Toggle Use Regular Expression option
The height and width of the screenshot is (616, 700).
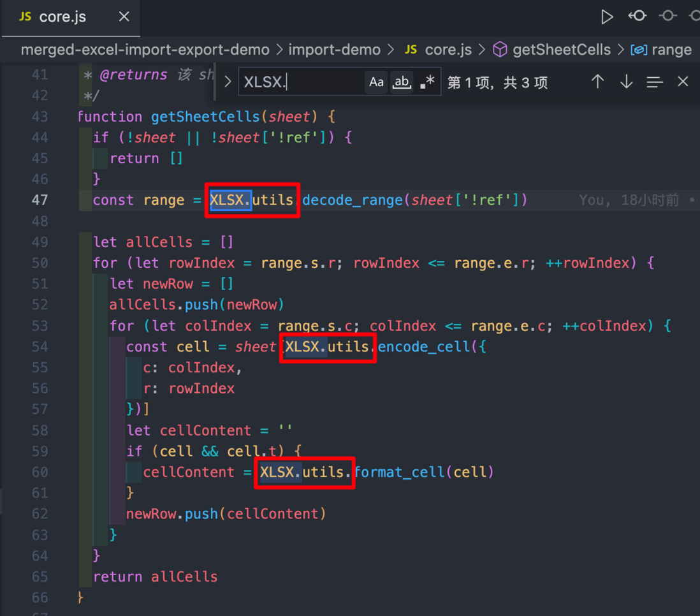[427, 82]
